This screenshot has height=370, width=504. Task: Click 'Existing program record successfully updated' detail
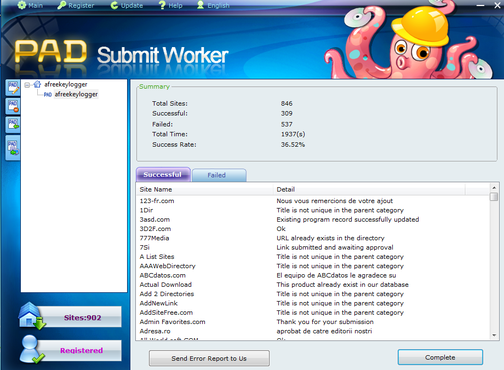click(348, 220)
